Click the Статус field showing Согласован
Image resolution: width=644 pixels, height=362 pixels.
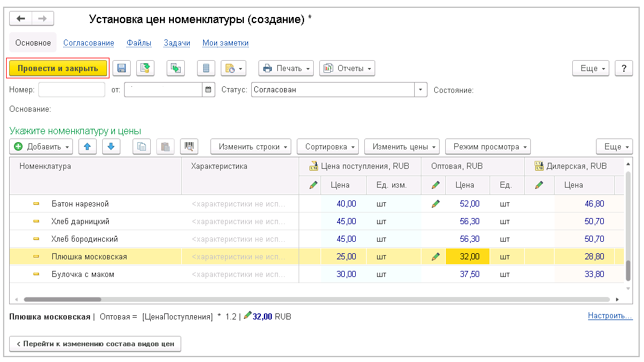(333, 89)
